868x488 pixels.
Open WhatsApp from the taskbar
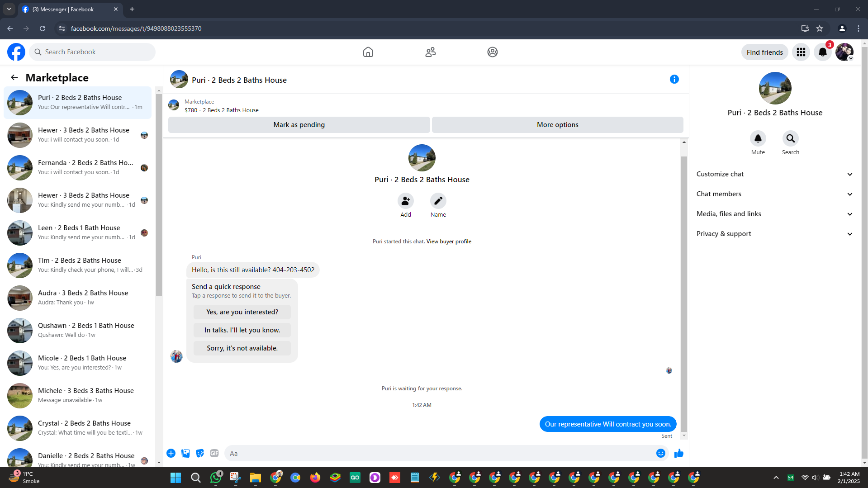coord(216,478)
